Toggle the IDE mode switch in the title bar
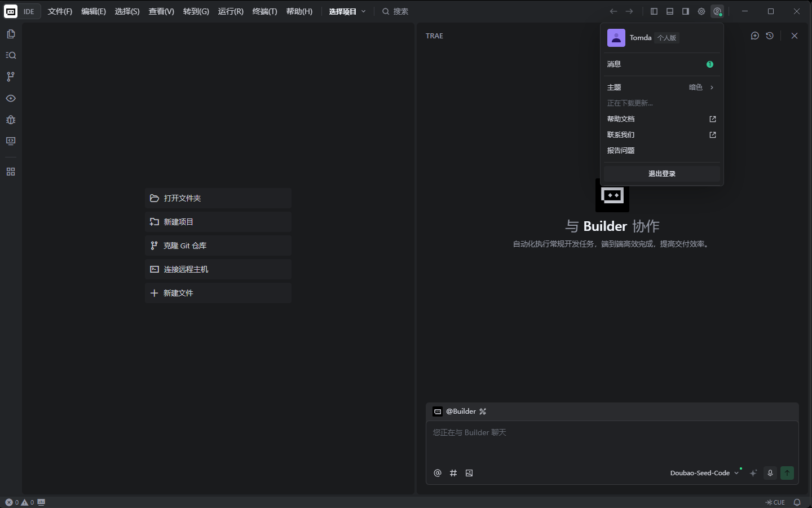812x508 pixels. point(21,11)
